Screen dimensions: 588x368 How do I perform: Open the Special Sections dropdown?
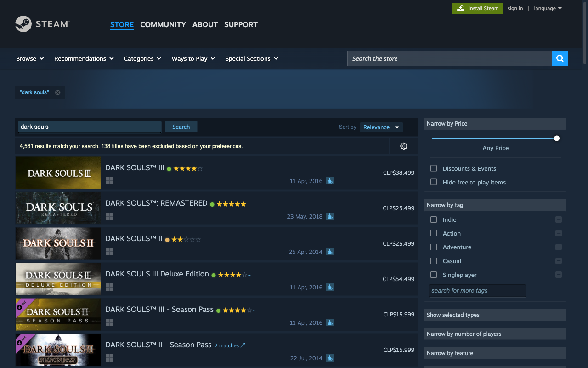point(251,58)
